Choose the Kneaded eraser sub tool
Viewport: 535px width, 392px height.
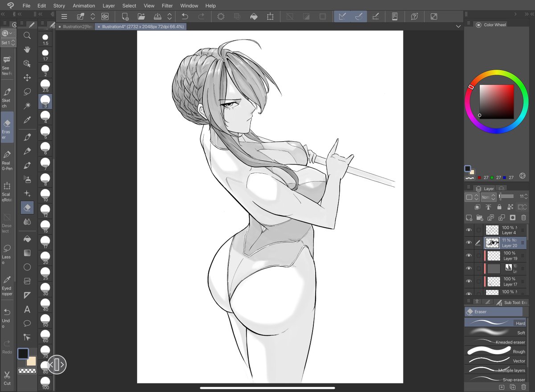click(x=496, y=342)
